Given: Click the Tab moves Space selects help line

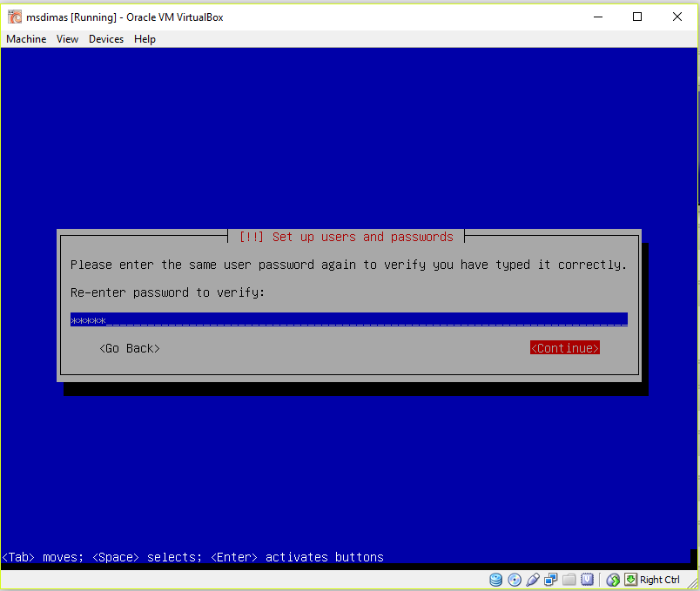Looking at the screenshot, I should pyautogui.click(x=193, y=557).
